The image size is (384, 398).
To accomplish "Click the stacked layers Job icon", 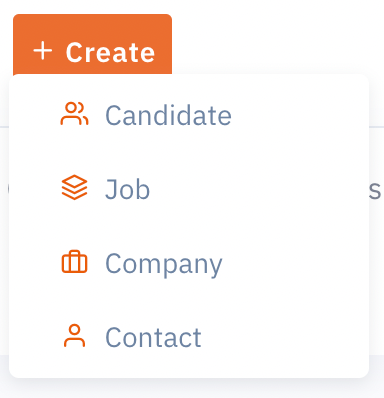I will pyautogui.click(x=74, y=188).
